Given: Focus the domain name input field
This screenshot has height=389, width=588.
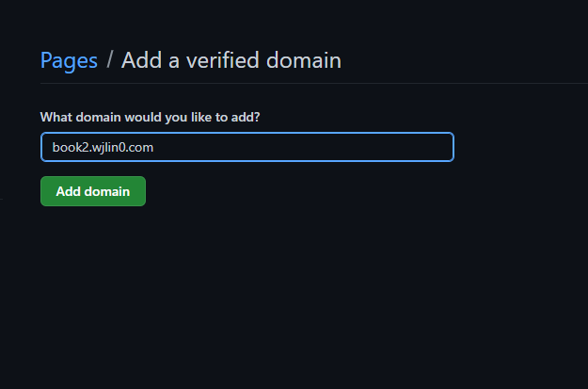Looking at the screenshot, I should [x=246, y=147].
